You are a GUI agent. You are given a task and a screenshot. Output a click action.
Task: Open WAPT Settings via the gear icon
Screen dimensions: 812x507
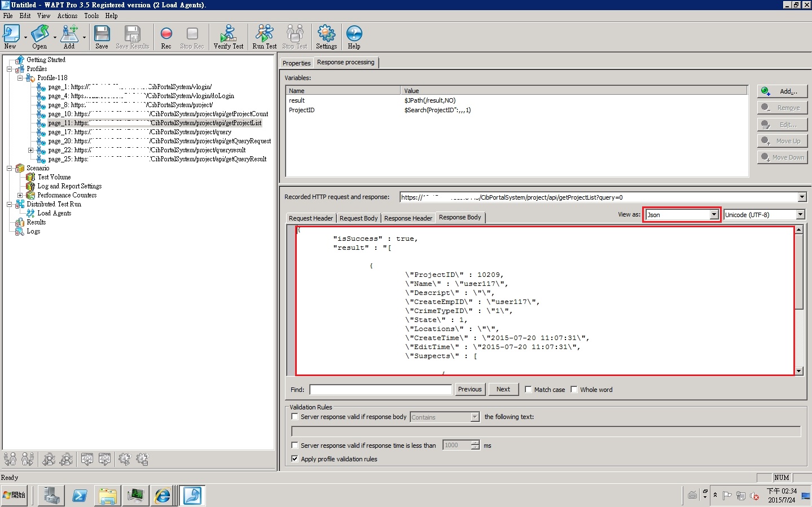pyautogui.click(x=326, y=36)
